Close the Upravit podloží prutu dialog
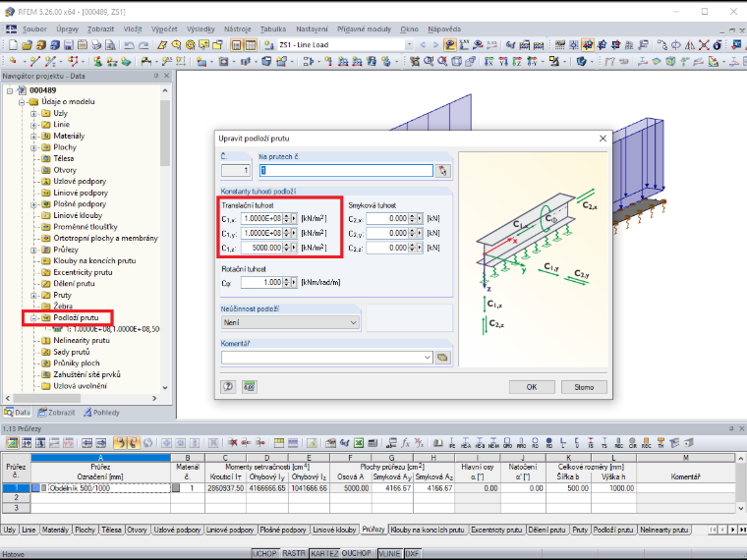Viewport: 747px width, 560px height. 603,139
